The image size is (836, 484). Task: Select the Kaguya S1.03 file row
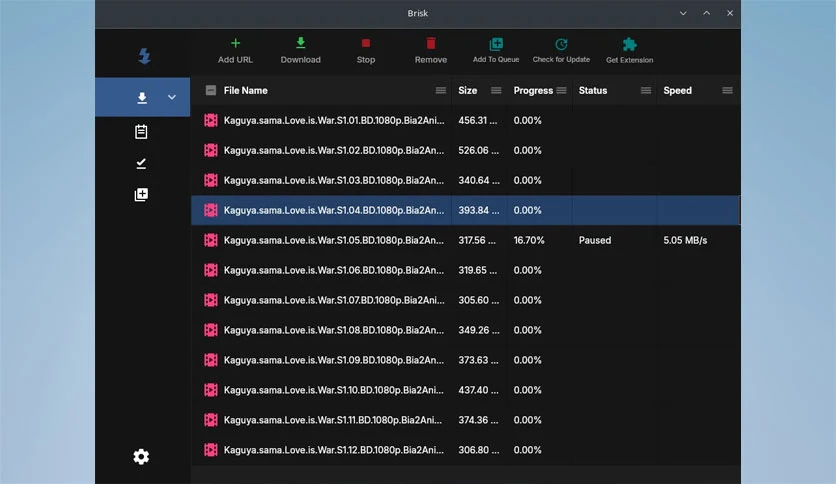point(465,180)
